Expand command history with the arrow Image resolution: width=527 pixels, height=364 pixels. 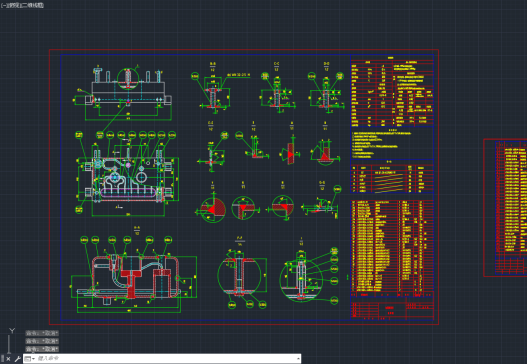click(x=298, y=359)
